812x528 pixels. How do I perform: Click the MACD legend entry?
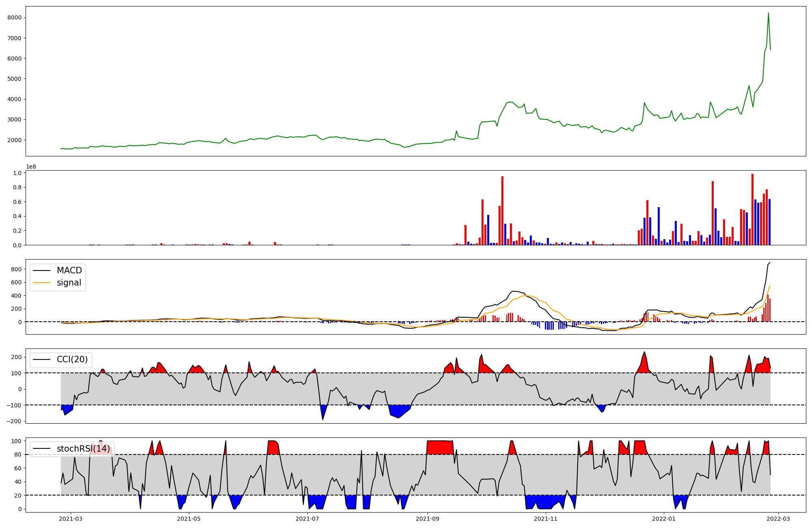69,270
